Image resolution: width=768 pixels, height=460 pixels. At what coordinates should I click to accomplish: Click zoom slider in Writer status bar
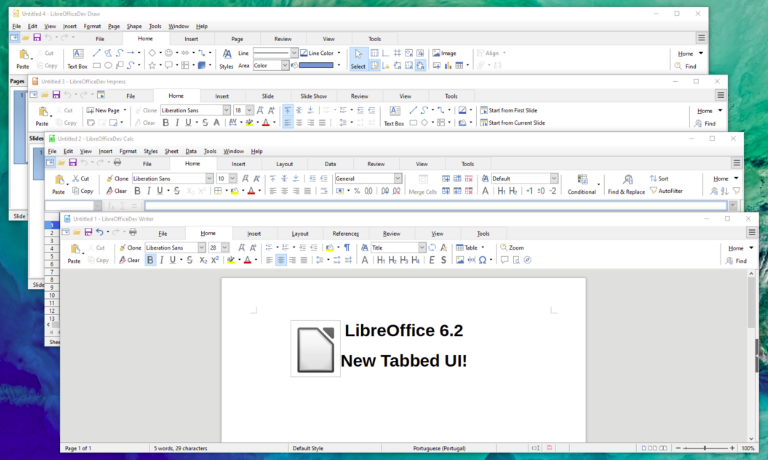705,448
